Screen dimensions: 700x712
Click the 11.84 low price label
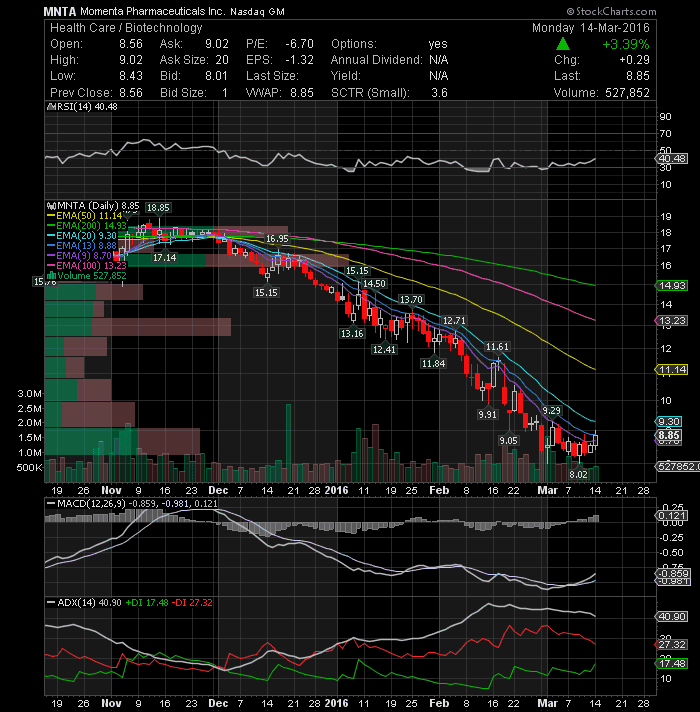coord(434,363)
